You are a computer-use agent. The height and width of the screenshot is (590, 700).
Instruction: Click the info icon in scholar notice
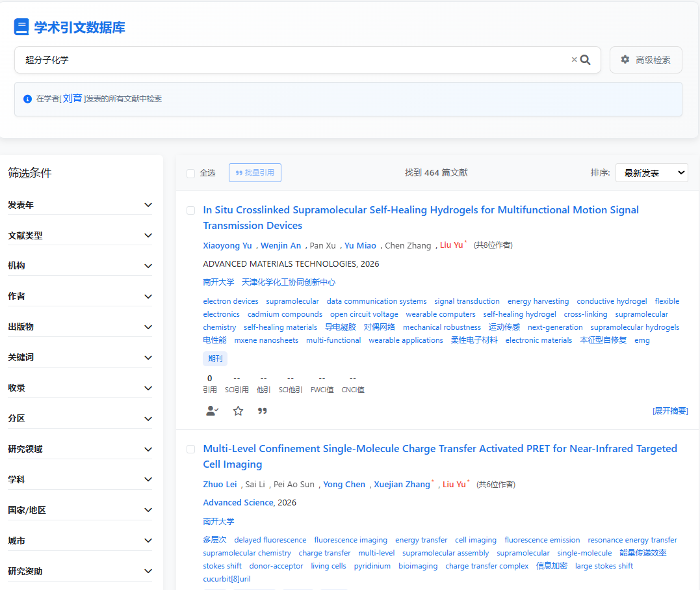(x=27, y=99)
